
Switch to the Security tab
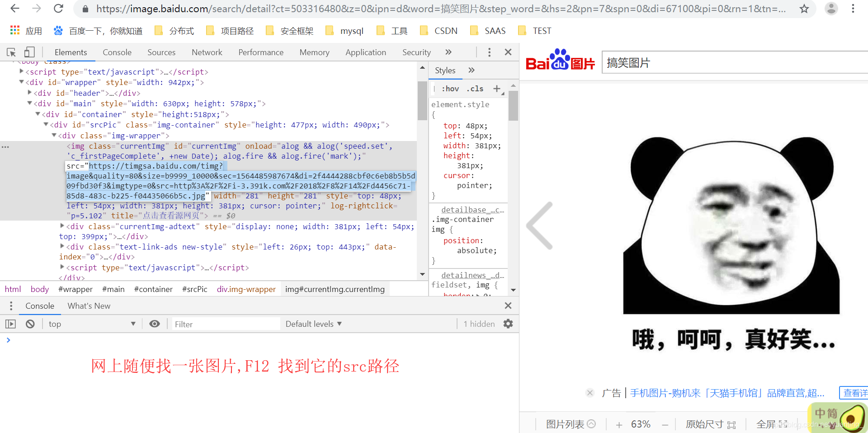(416, 52)
